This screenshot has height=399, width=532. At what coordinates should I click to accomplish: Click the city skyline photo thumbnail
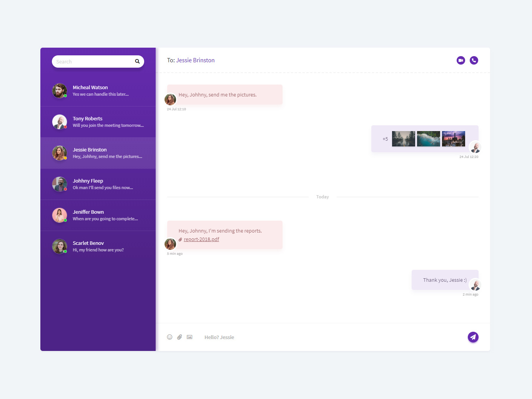point(453,139)
